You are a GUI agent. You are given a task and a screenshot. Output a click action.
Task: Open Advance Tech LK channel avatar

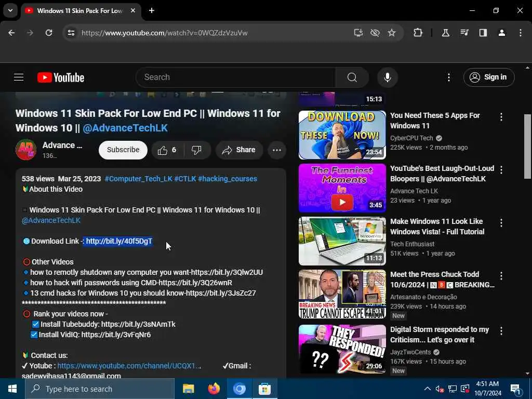26,150
